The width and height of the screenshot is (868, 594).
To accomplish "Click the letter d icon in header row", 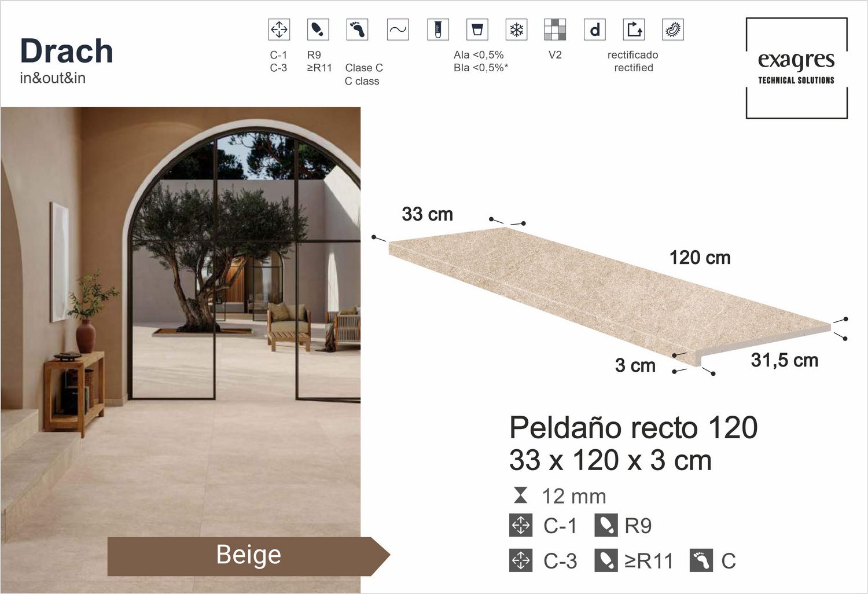I will pos(594,29).
